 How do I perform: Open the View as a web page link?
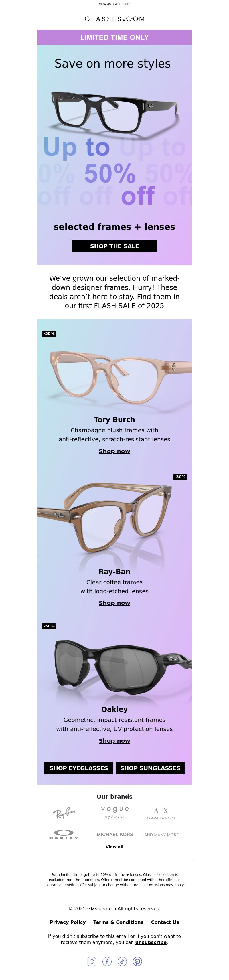click(114, 4)
